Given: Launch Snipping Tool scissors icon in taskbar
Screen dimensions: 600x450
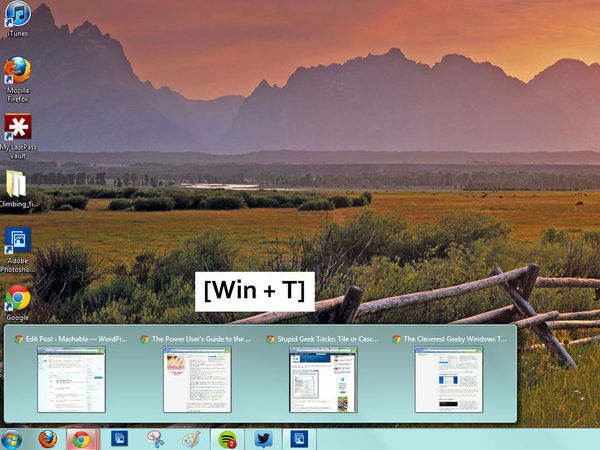Looking at the screenshot, I should (155, 438).
